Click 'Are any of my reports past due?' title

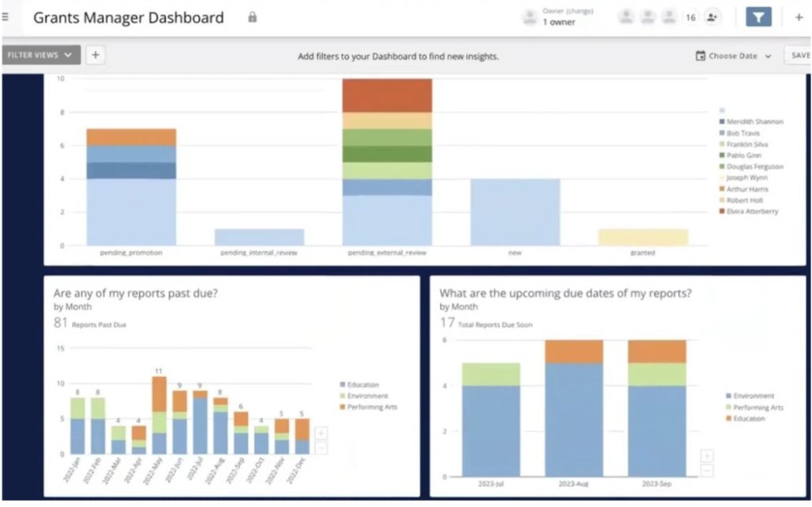(135, 293)
